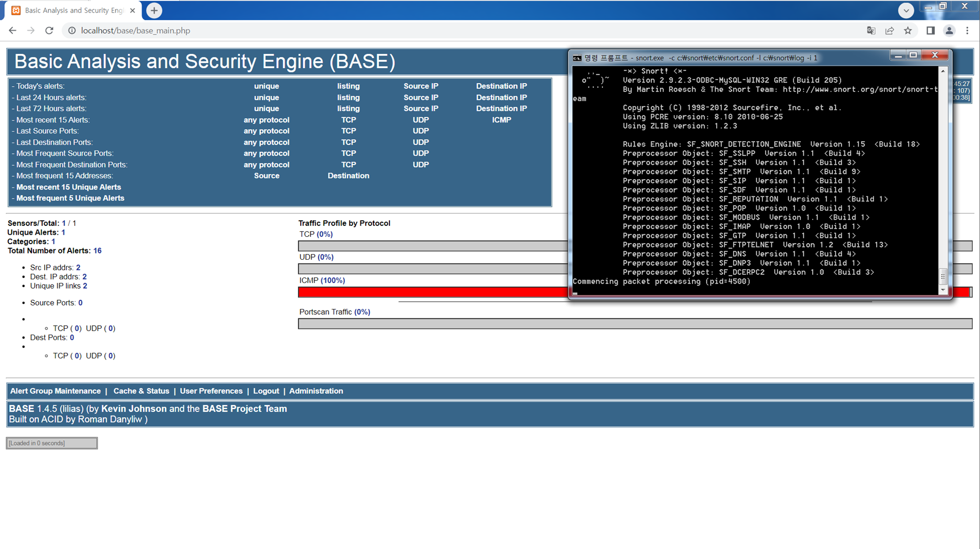This screenshot has height=549, width=980.
Task: Close the snort command prompt window
Action: [935, 55]
